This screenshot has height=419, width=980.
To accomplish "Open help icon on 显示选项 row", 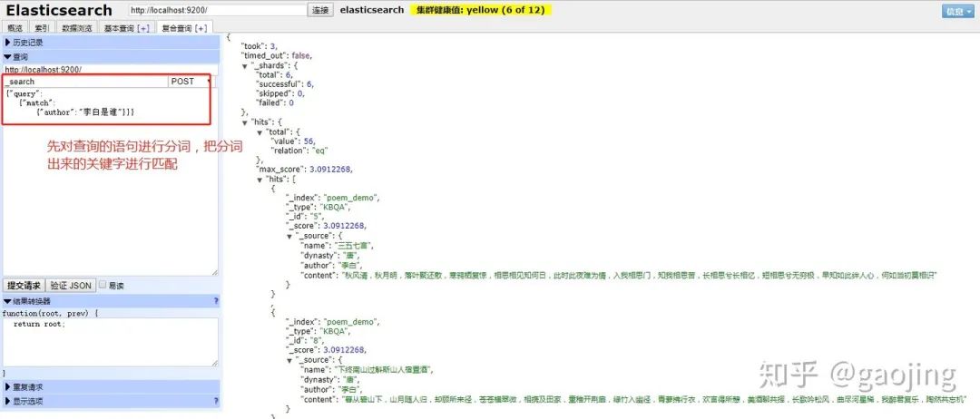I will point(216,401).
